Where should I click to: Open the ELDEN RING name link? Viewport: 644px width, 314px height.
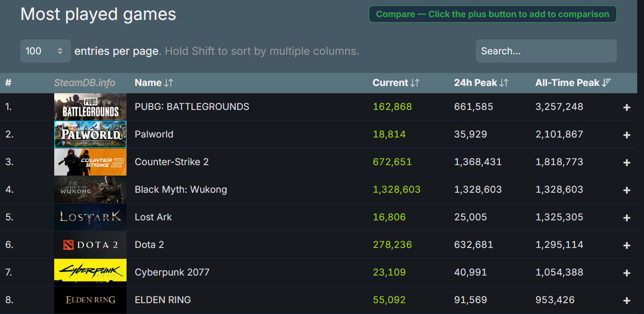(x=163, y=300)
